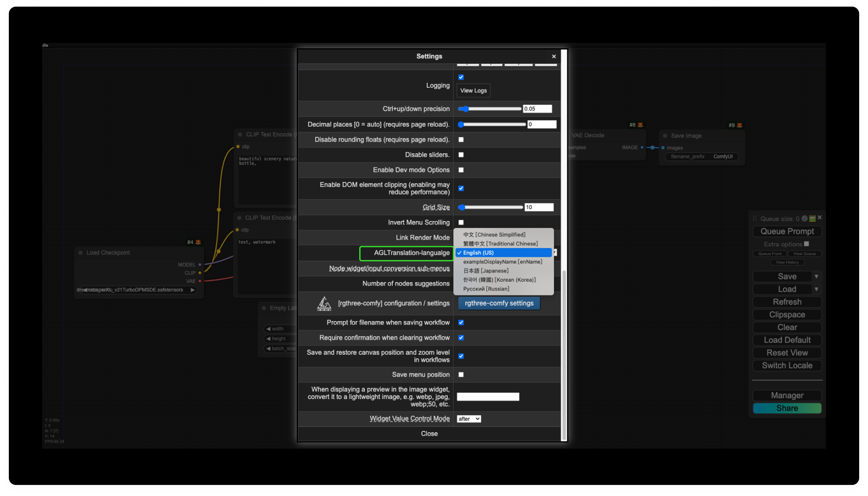Click the rgthree-comfy logo icon
This screenshot has width=868, height=496.
pyautogui.click(x=324, y=303)
